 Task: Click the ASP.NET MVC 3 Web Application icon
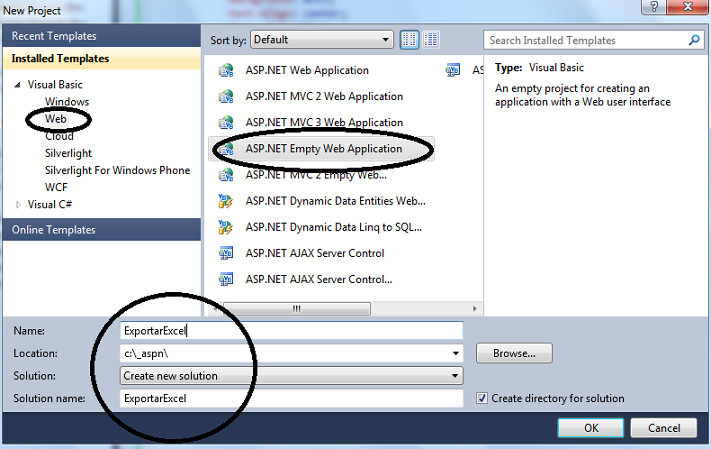pyautogui.click(x=226, y=122)
